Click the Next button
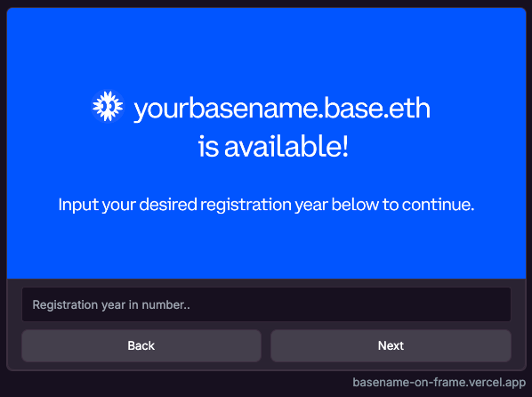 [x=391, y=345]
